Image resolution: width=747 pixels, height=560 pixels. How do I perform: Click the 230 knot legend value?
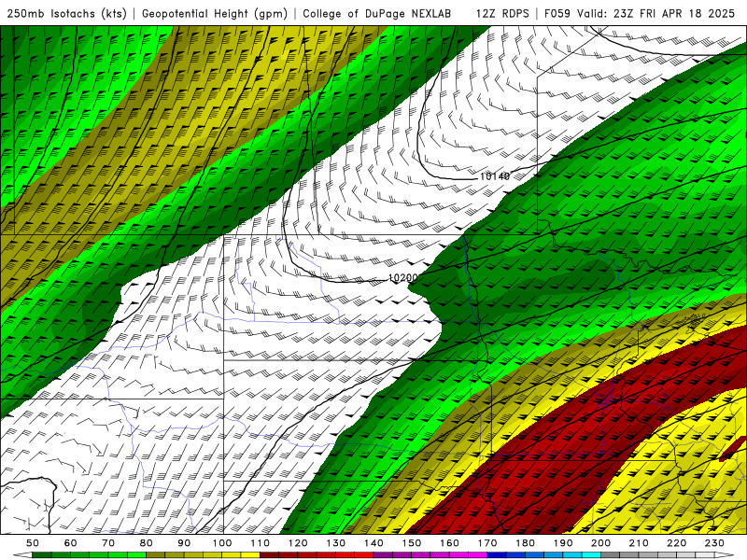click(714, 543)
